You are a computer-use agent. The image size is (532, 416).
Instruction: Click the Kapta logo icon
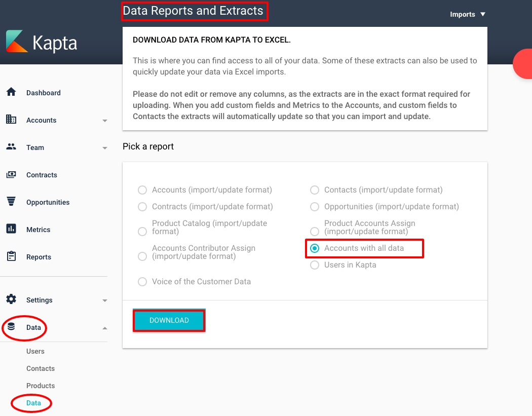point(17,42)
